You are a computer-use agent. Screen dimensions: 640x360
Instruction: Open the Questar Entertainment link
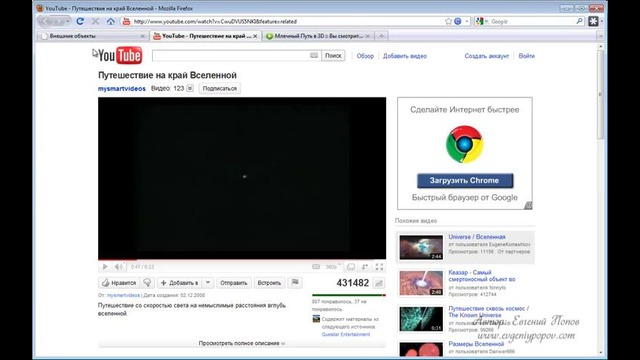click(346, 334)
